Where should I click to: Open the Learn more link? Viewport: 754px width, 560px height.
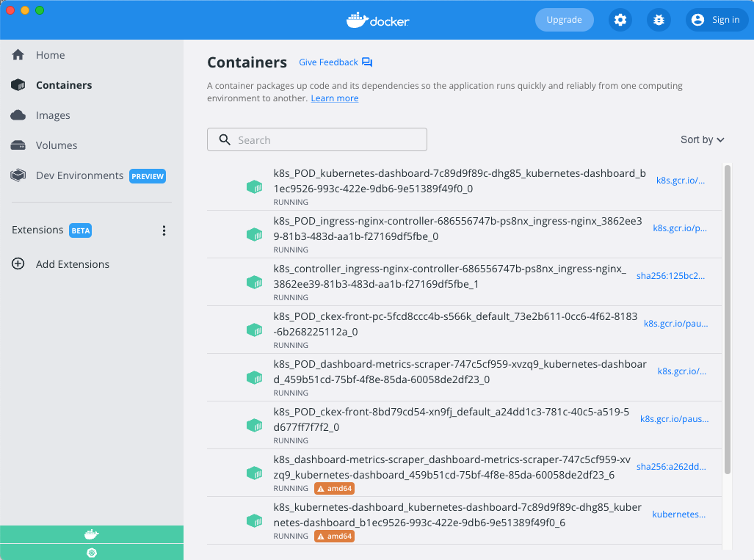pyautogui.click(x=334, y=98)
